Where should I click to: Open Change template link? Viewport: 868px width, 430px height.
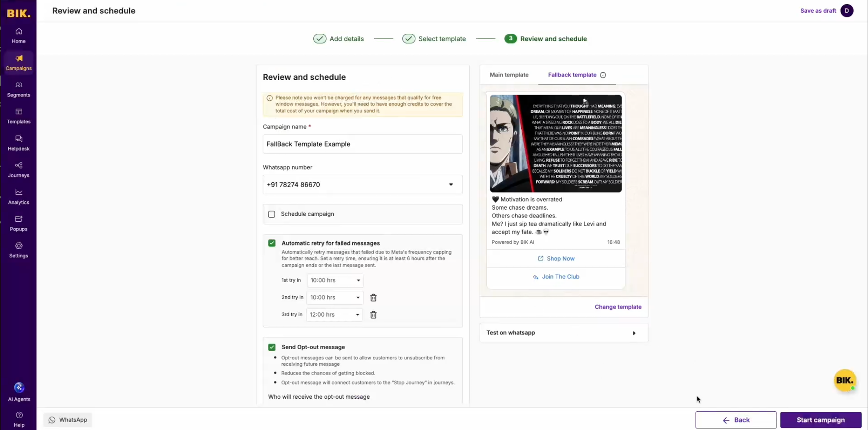coord(618,307)
